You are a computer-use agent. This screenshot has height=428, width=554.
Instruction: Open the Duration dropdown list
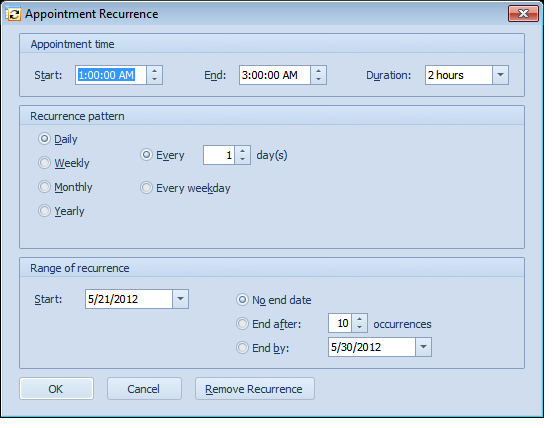click(x=500, y=75)
